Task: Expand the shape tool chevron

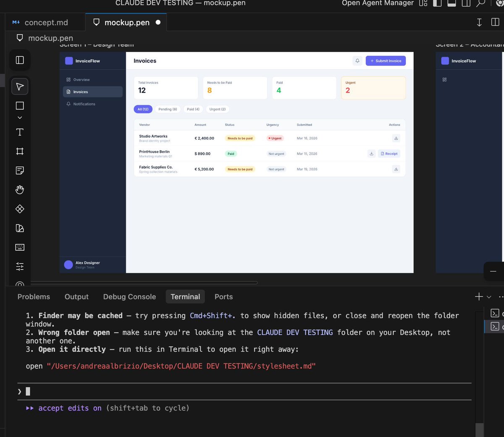Action: 20,118
